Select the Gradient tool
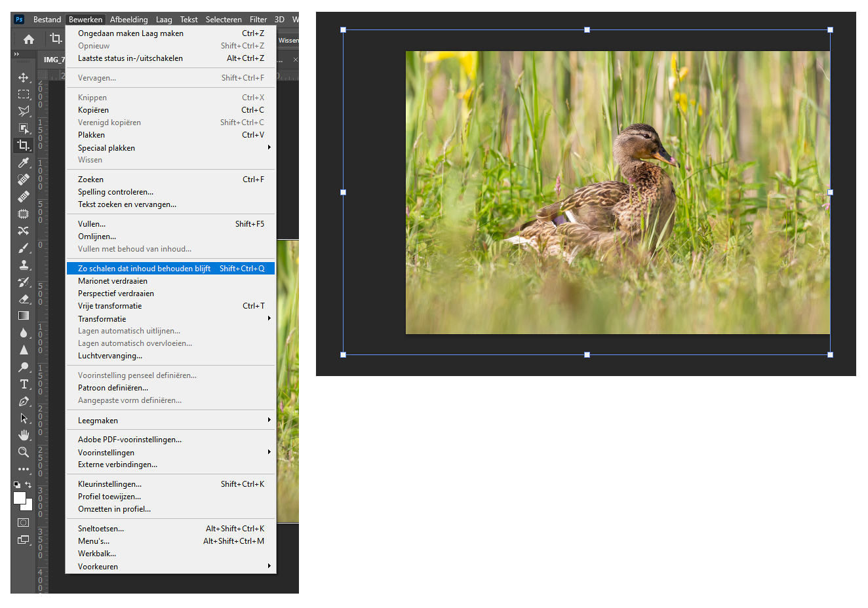868x608 pixels. tap(24, 316)
